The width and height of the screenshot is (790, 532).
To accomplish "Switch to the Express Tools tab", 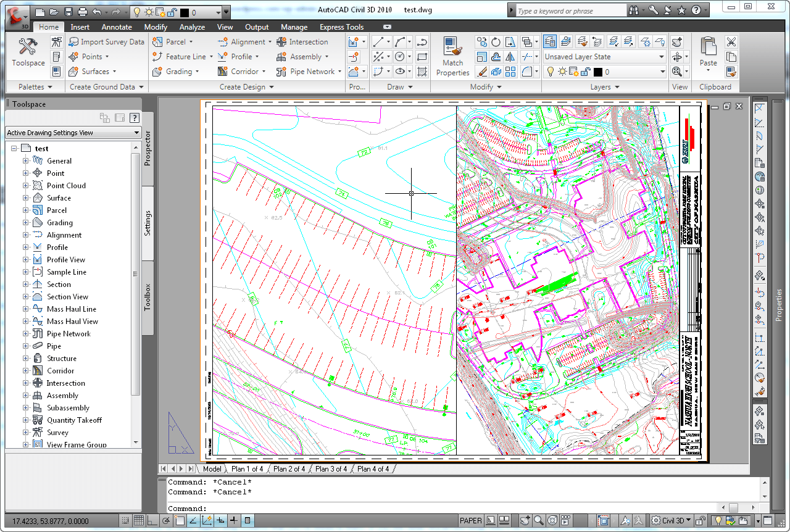I will (341, 27).
